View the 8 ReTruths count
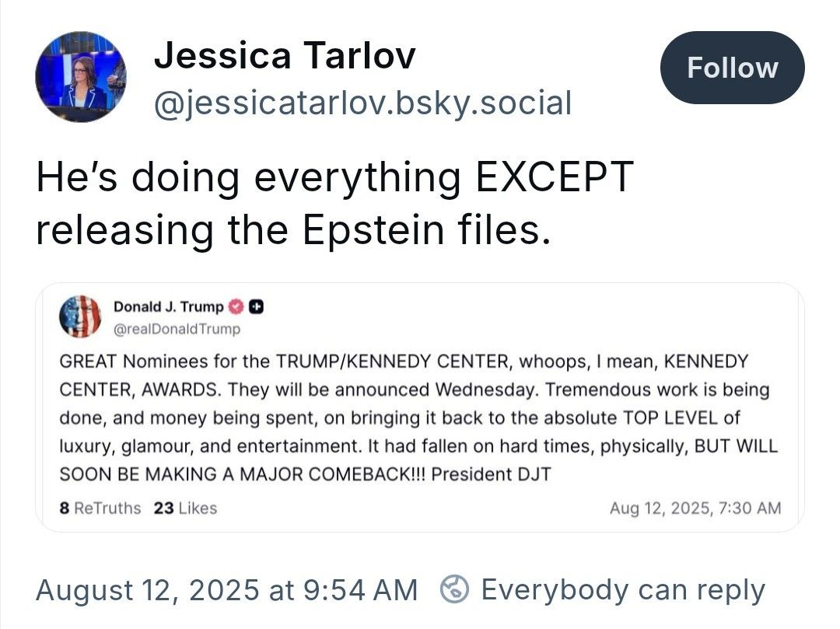The image size is (840, 629). (x=100, y=508)
